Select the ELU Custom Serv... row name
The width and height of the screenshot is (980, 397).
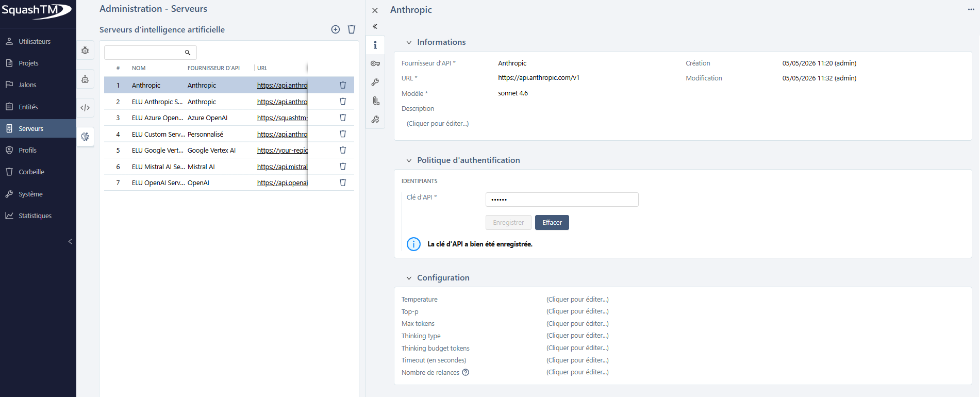coord(158,134)
